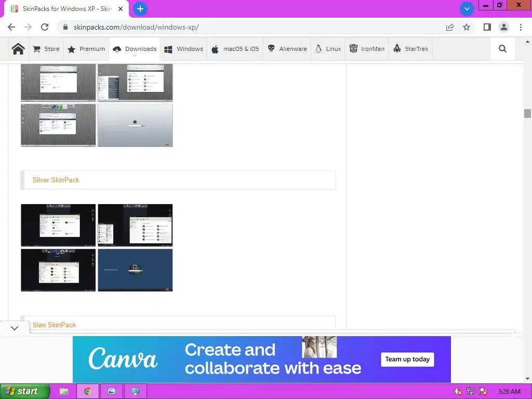
Task: Click the share page icon
Action: (450, 27)
